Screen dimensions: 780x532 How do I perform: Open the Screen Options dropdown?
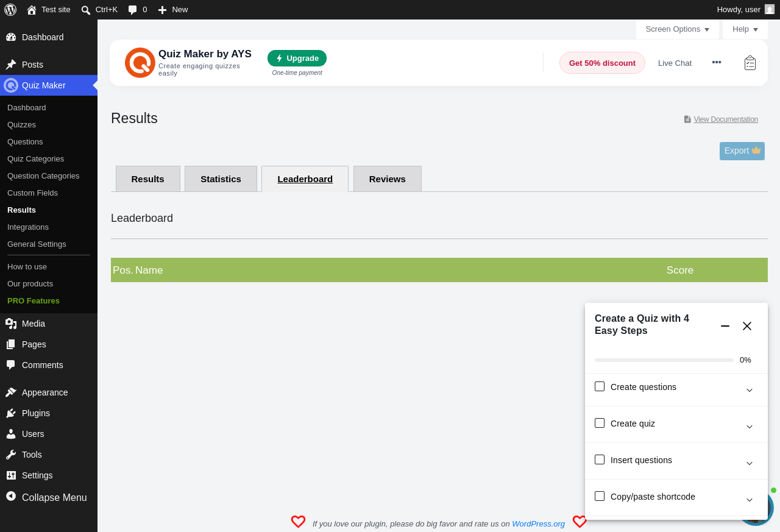pos(678,29)
